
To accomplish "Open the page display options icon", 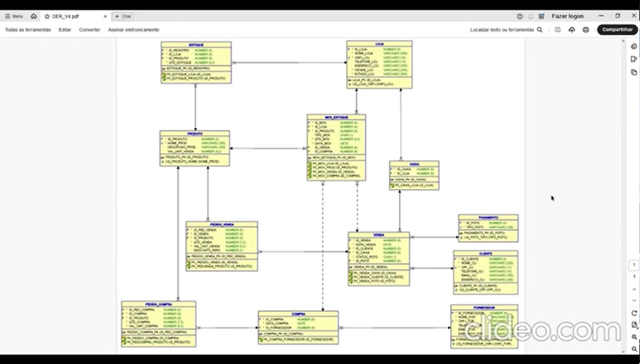I will pyautogui.click(x=634, y=325).
